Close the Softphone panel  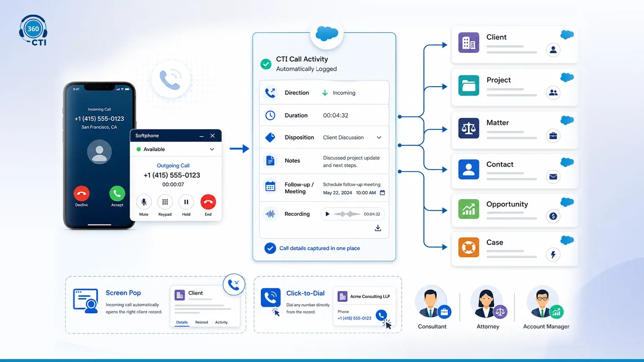coord(213,136)
